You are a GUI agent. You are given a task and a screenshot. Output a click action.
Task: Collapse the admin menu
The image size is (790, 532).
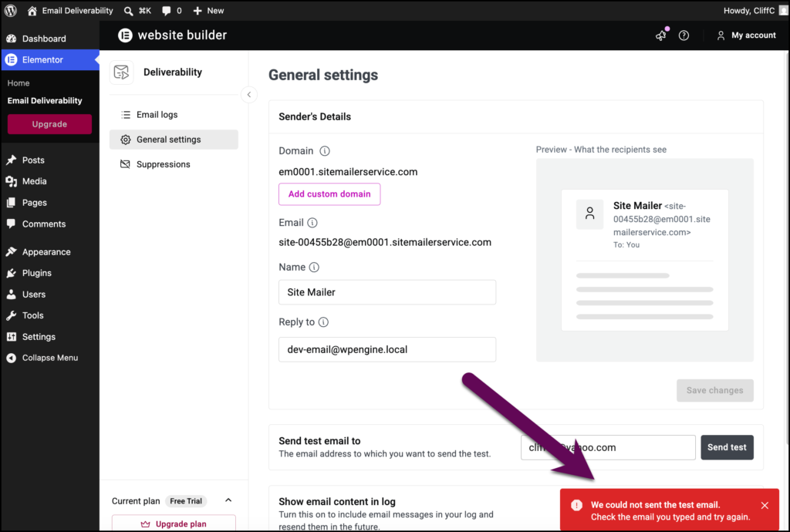click(x=50, y=358)
